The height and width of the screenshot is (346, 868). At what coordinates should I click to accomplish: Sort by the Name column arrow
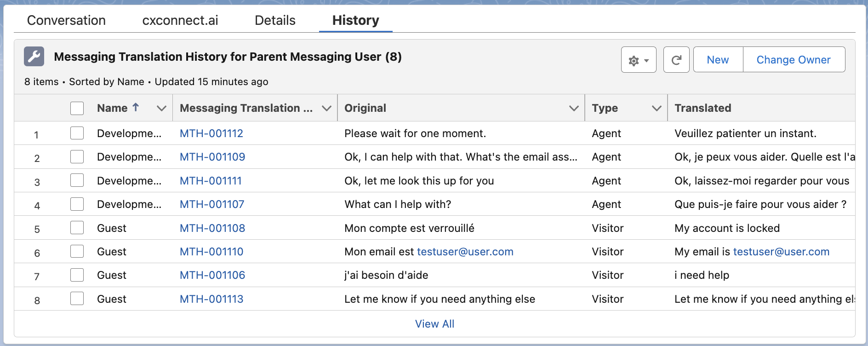pyautogui.click(x=136, y=108)
